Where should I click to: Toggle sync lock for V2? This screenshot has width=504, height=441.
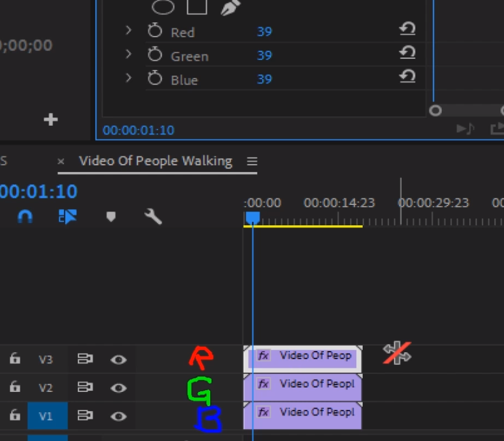coord(85,387)
